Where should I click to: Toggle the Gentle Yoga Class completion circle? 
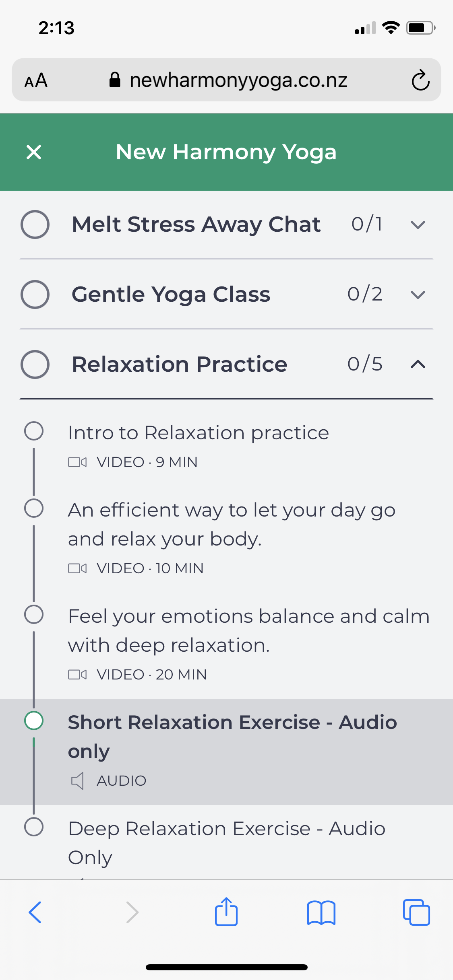point(35,294)
